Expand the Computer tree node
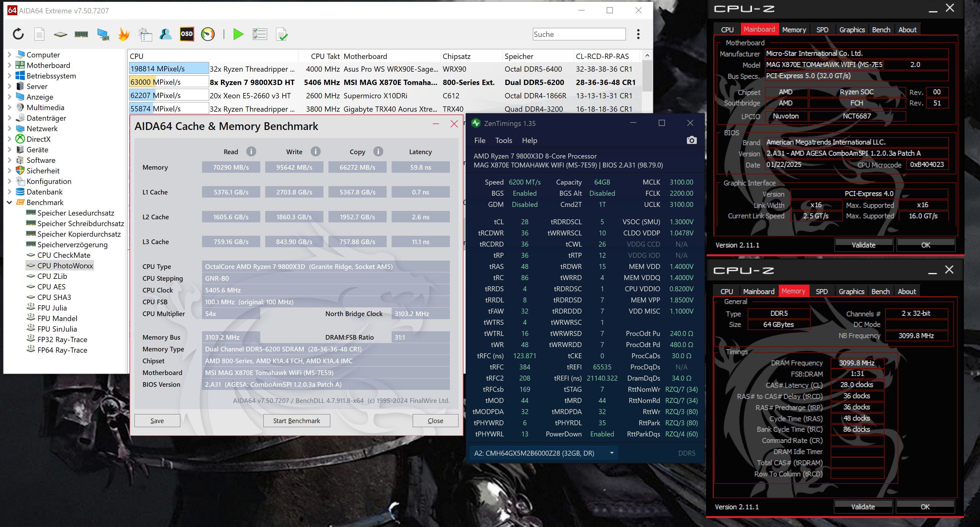The width and height of the screenshot is (980, 527). (x=10, y=55)
